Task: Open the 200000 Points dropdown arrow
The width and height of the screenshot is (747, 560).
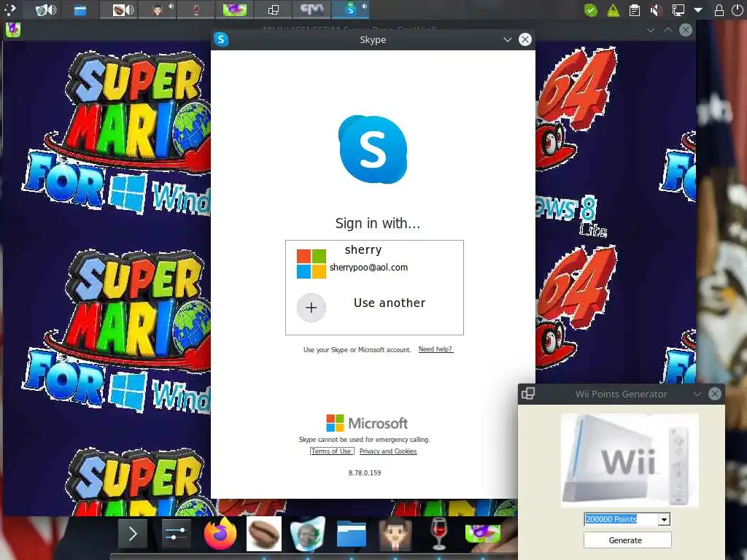Action: pos(664,519)
